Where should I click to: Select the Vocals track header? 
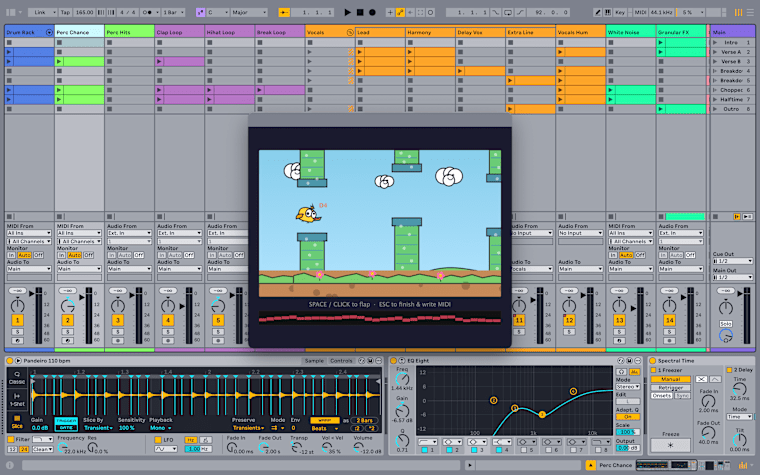coord(330,32)
